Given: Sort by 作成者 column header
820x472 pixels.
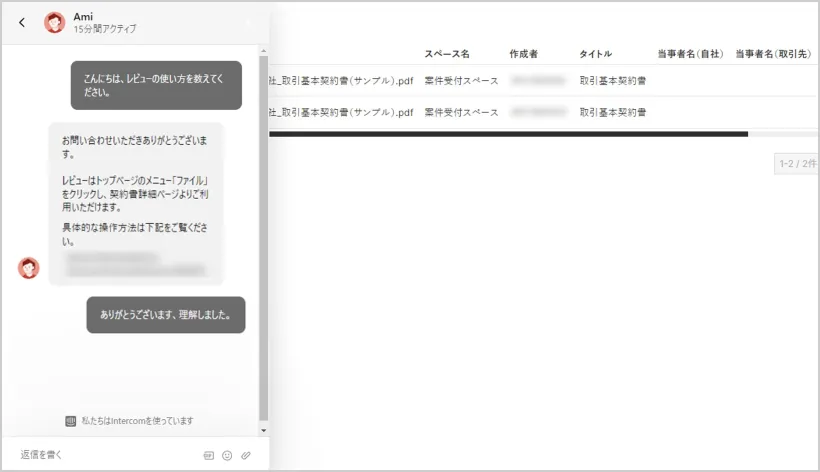Looking at the screenshot, I should pos(524,53).
